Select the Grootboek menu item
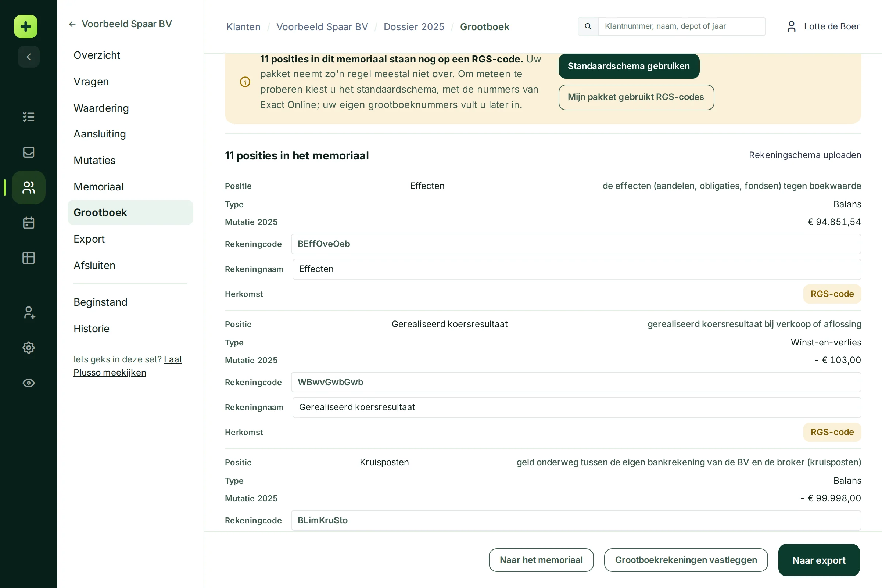The image size is (882, 588). tap(130, 212)
